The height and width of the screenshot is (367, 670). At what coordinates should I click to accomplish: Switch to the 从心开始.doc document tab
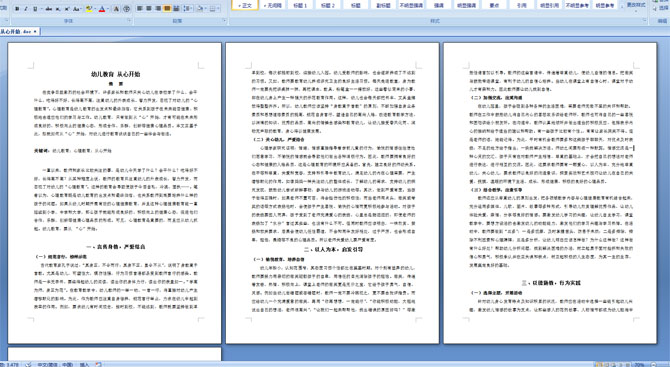coord(16,32)
